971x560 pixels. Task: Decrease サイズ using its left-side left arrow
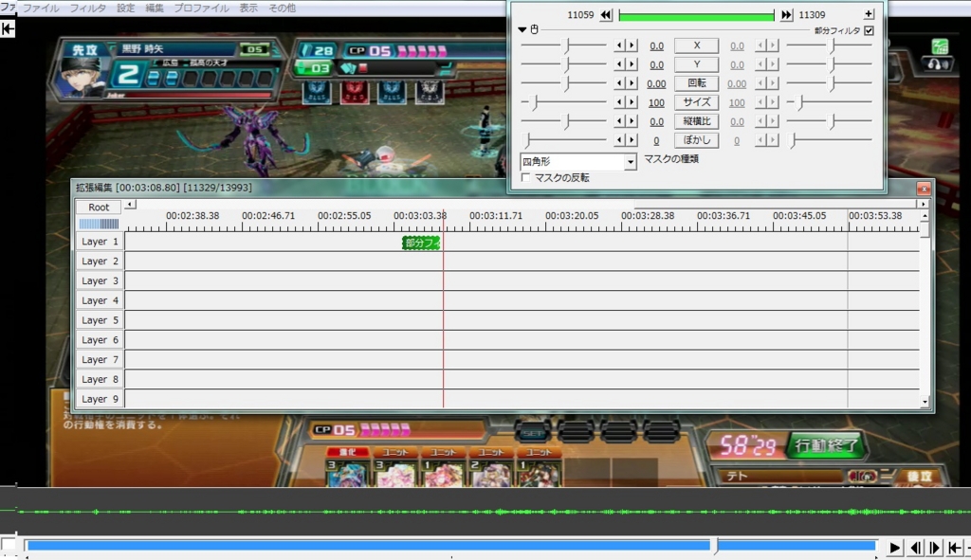point(619,102)
